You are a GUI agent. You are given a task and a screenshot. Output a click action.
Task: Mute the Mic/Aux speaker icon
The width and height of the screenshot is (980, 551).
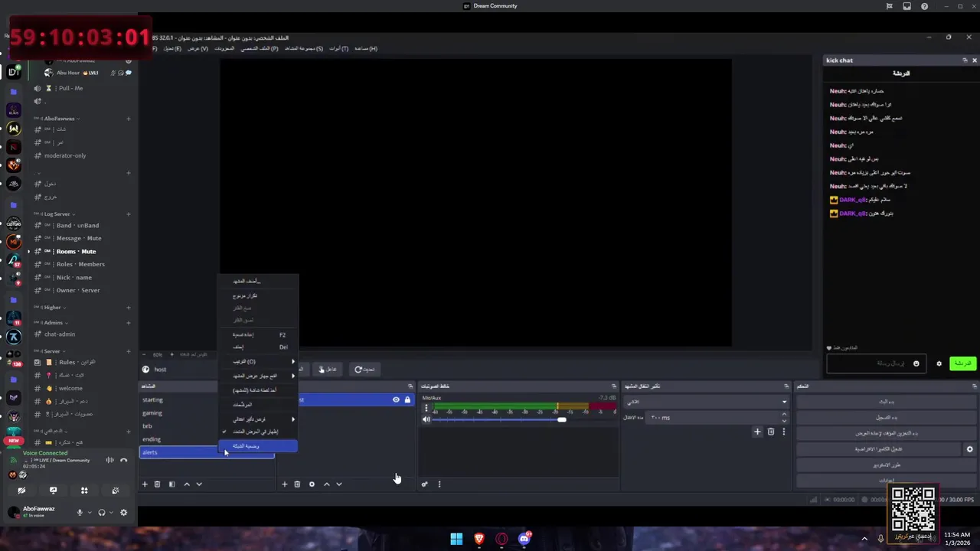coord(426,419)
